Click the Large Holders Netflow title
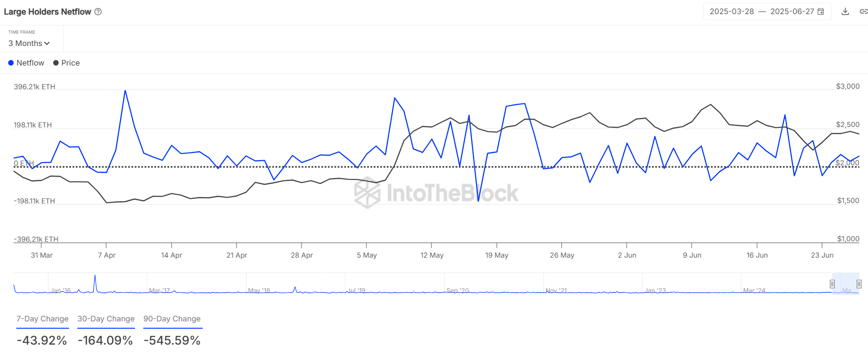 (x=48, y=12)
